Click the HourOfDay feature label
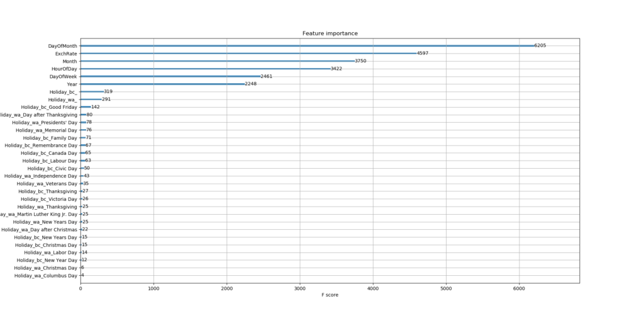The width and height of the screenshot is (644, 318). coord(64,69)
